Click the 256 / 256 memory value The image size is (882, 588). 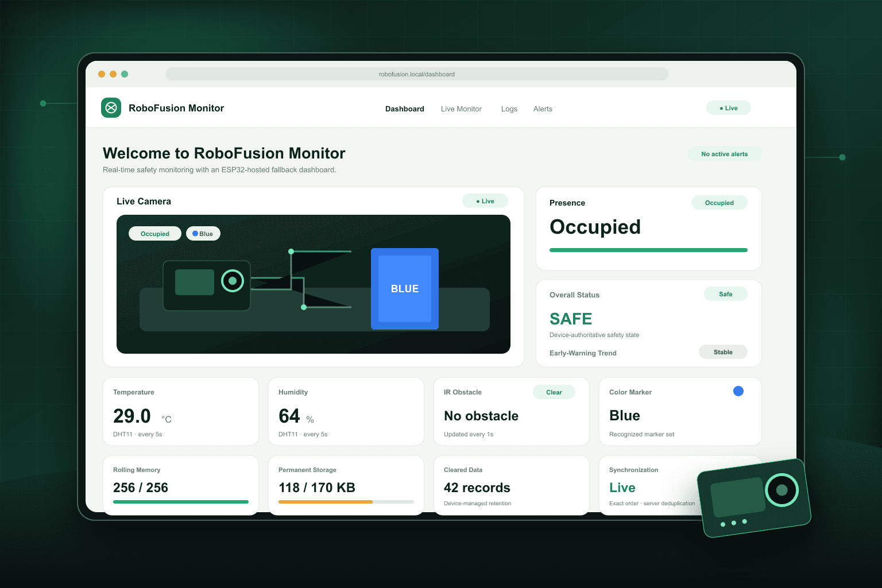tap(141, 488)
